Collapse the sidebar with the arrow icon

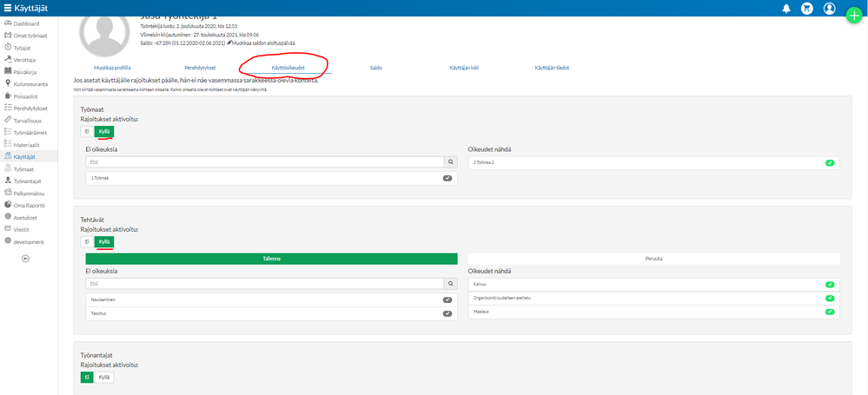(25, 259)
